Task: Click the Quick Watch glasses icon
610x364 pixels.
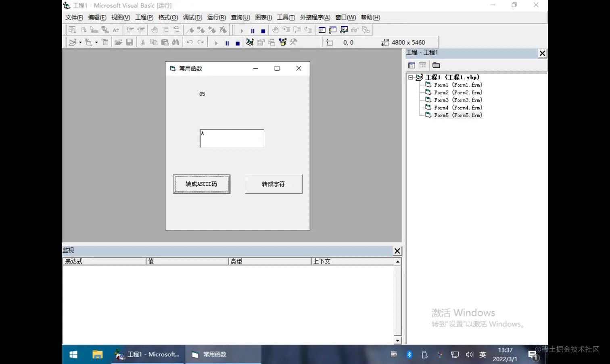Action: click(x=355, y=30)
